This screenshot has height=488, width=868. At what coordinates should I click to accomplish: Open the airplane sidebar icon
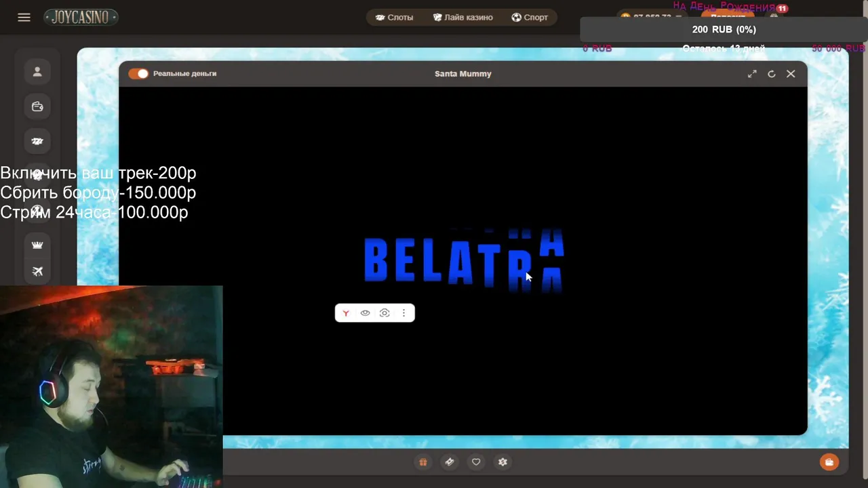point(37,271)
